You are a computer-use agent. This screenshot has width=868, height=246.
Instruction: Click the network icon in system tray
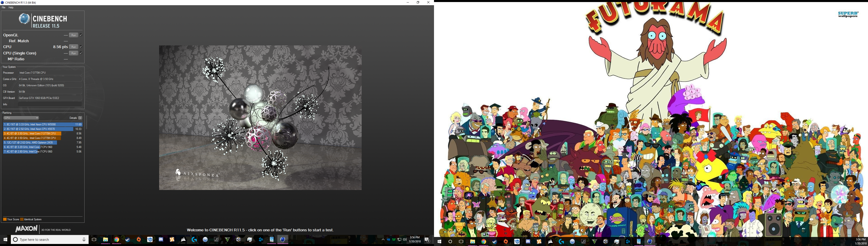399,240
